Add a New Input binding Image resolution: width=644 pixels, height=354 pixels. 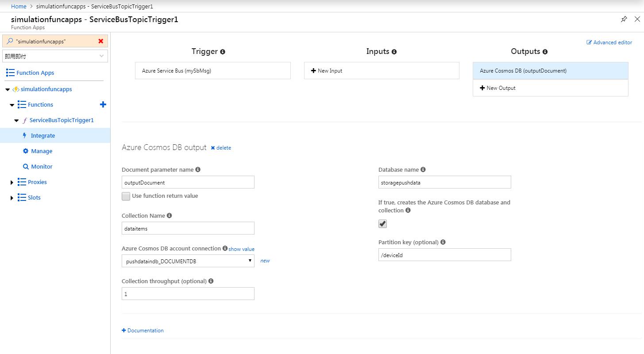[x=382, y=71]
